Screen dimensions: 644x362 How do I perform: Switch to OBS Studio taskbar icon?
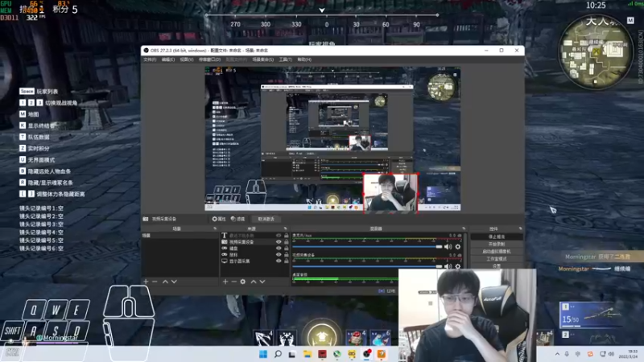(x=366, y=354)
